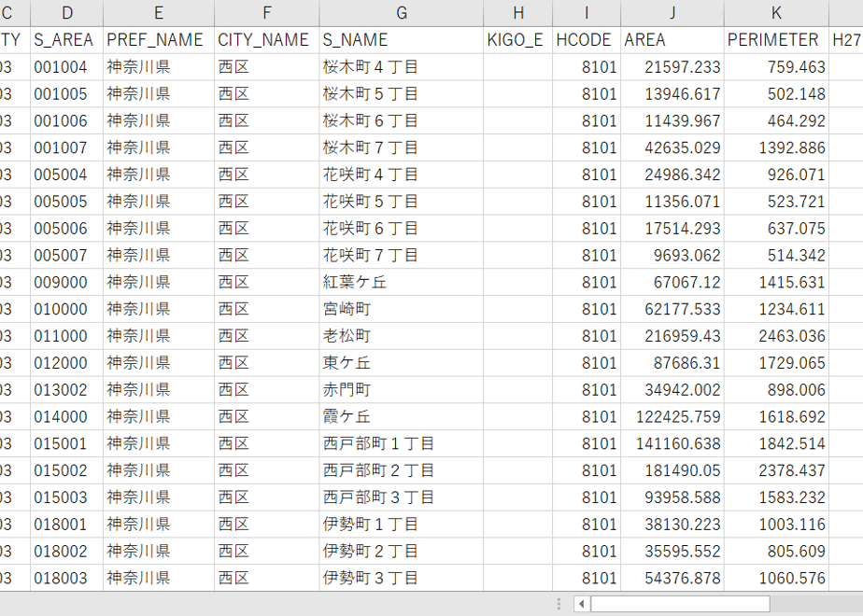This screenshot has height=616, width=863.
Task: Click the S_NAME header cell
Action: pyautogui.click(x=402, y=40)
